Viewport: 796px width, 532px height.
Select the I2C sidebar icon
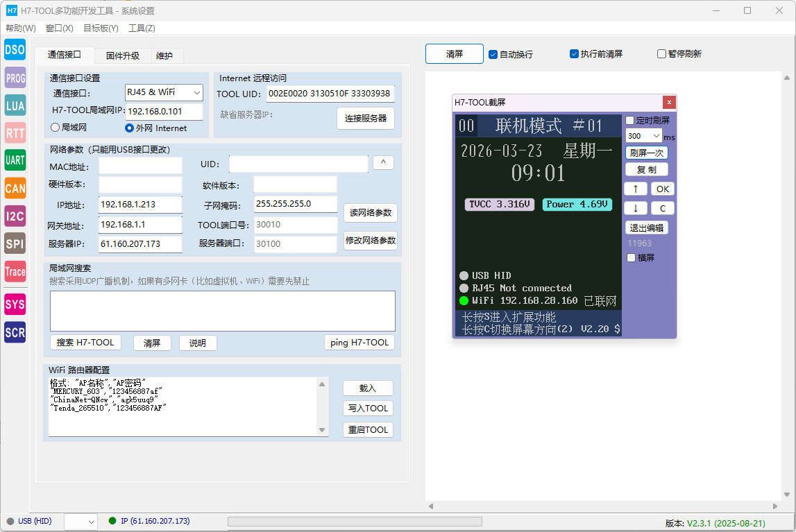[15, 216]
